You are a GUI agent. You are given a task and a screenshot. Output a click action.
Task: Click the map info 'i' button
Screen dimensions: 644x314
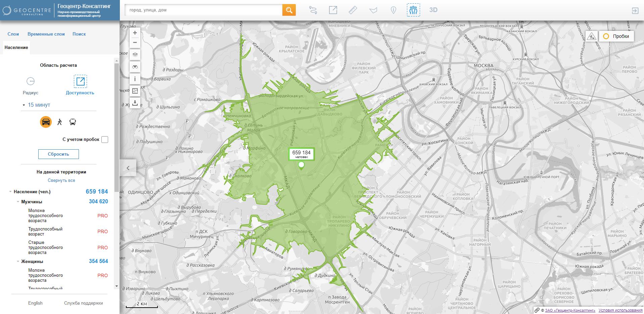(x=135, y=79)
